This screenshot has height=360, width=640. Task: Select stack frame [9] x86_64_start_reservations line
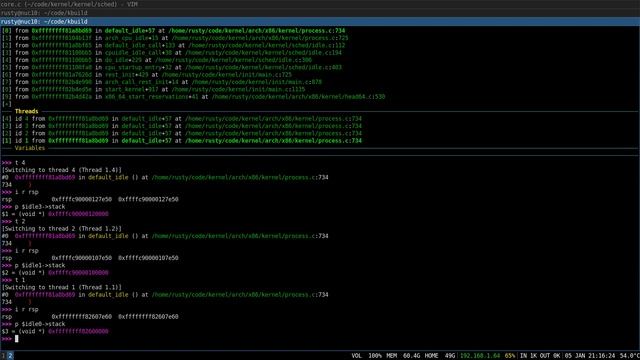[193, 97]
